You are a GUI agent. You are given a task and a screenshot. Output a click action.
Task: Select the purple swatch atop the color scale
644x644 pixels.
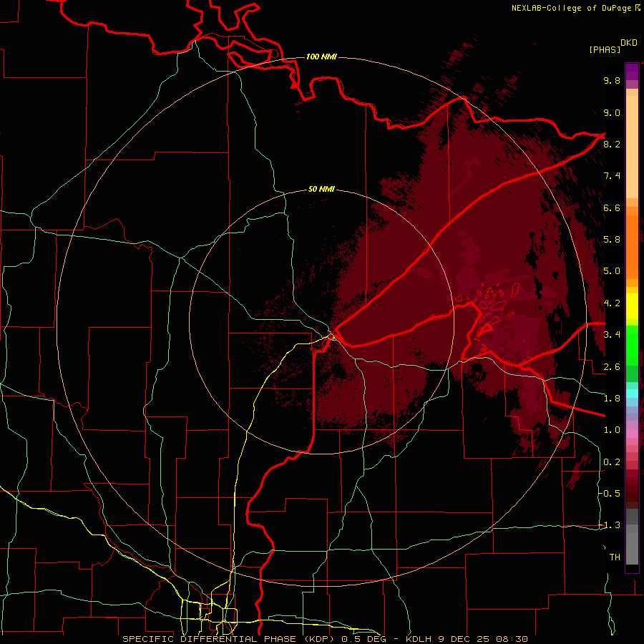(x=632, y=72)
